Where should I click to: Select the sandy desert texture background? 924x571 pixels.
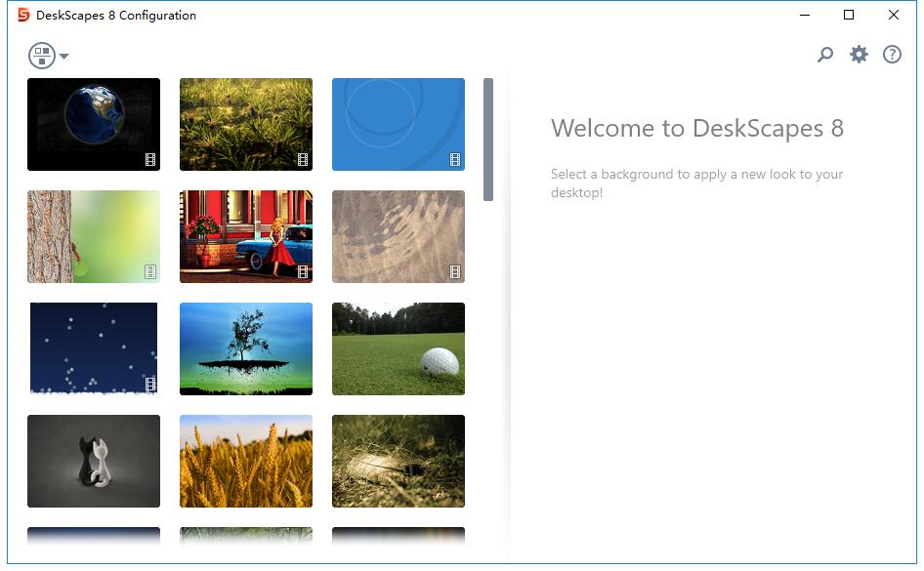398,236
